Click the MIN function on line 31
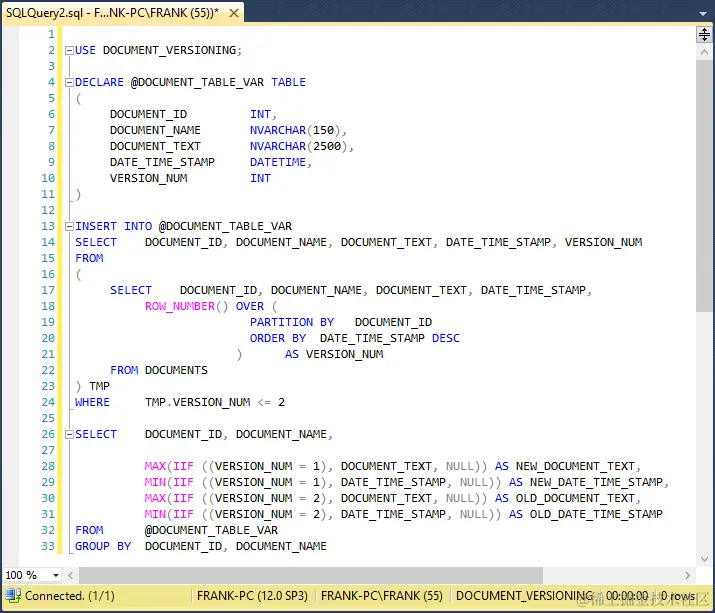The height and width of the screenshot is (613, 715). point(155,514)
